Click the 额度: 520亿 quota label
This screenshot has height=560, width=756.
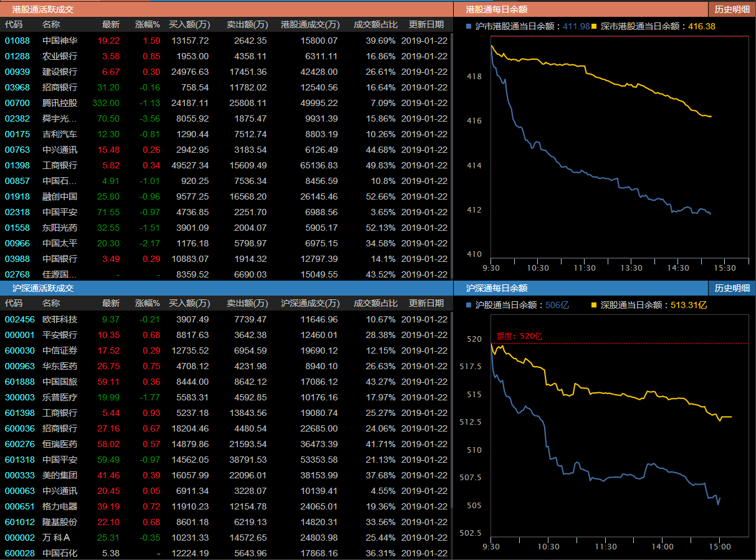[x=519, y=336]
